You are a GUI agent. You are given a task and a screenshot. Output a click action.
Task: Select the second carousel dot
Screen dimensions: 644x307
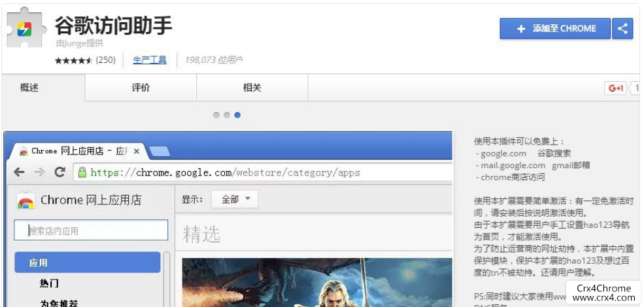pos(227,115)
